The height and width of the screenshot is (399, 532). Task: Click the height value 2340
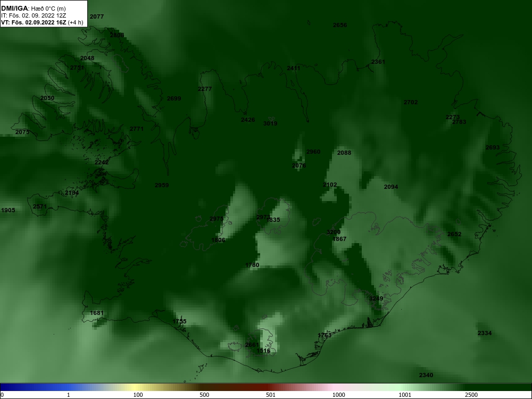(x=426, y=375)
